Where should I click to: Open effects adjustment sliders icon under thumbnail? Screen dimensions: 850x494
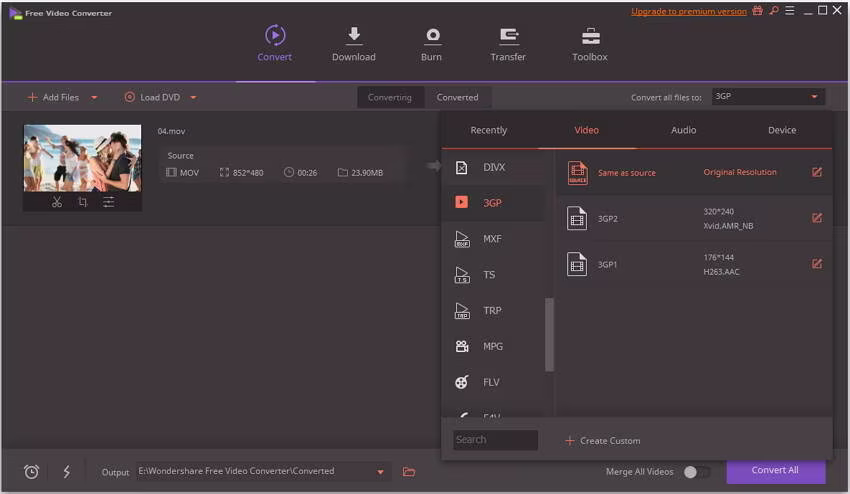[108, 202]
